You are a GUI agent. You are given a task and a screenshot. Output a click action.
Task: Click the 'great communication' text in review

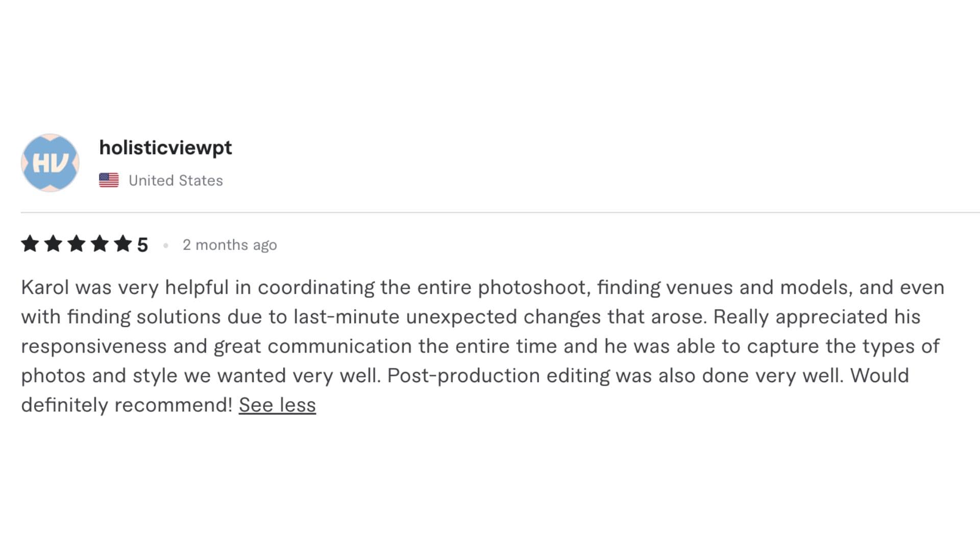[313, 346]
